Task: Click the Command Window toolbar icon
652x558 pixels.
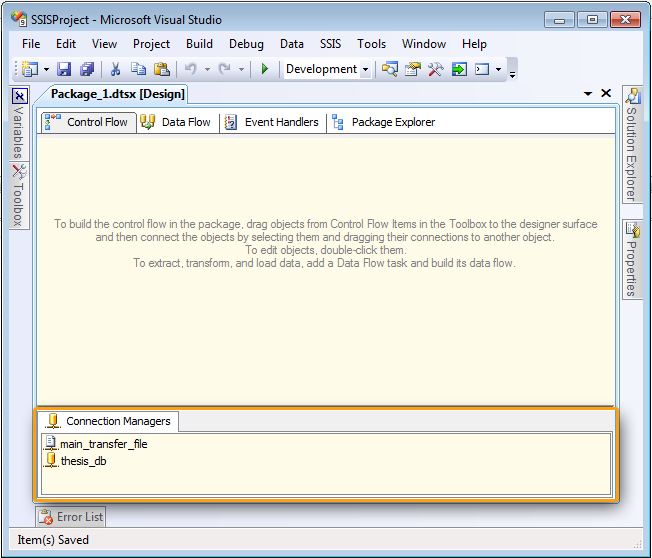Action: point(482,69)
